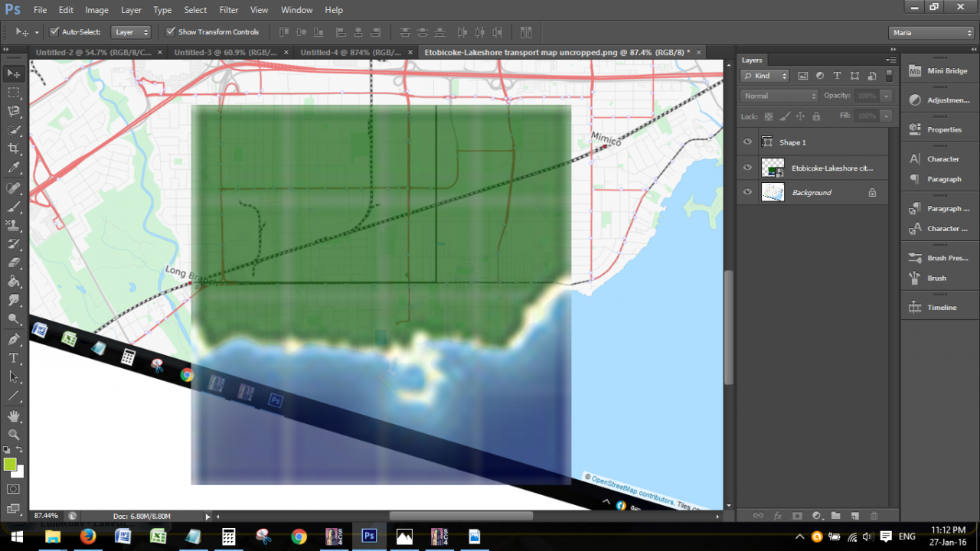Click the horizontal canvas scrollbar
Image resolution: width=980 pixels, height=551 pixels.
[x=461, y=517]
